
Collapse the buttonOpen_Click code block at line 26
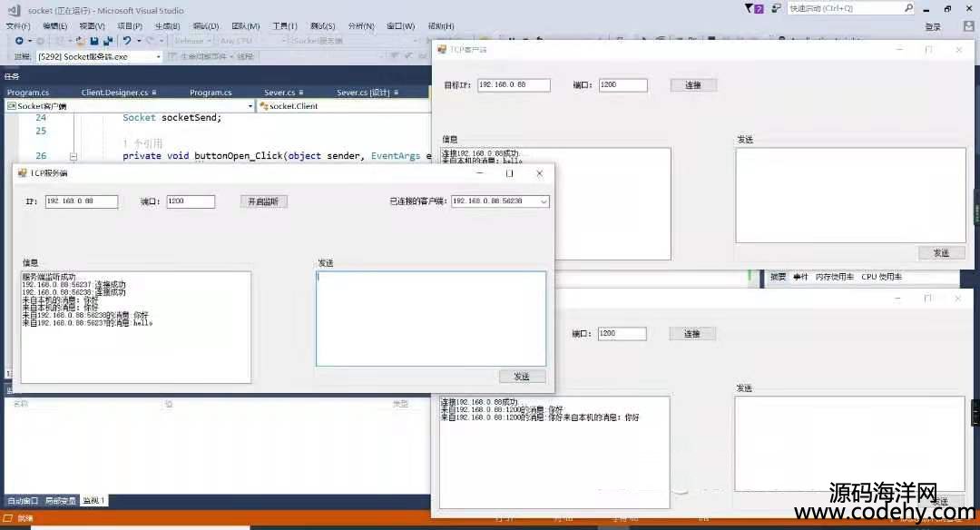click(73, 156)
